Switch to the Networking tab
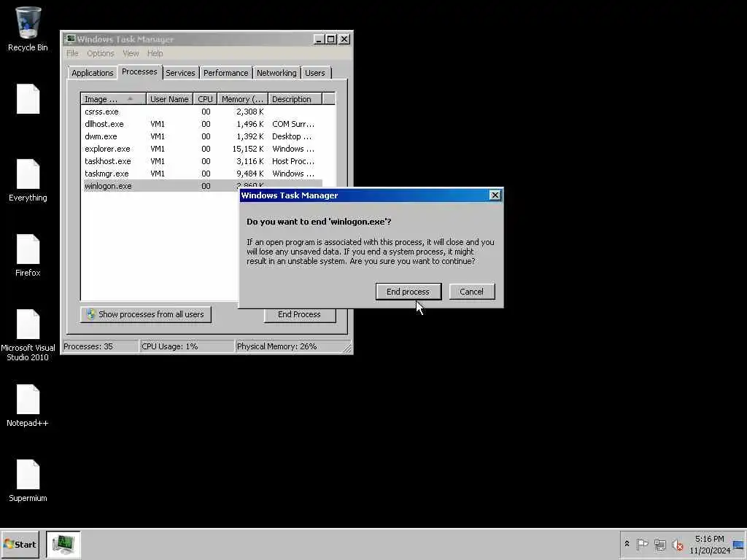 (276, 73)
